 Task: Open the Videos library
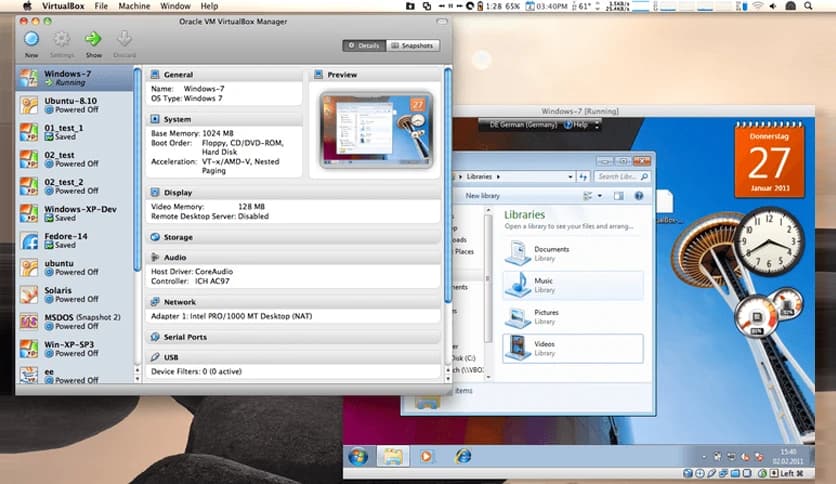573,348
